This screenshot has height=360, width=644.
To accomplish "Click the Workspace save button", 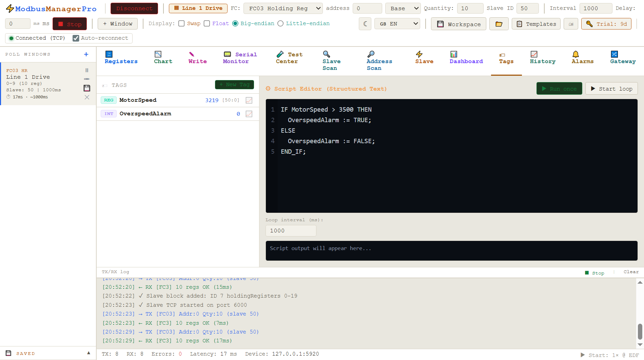I will pyautogui.click(x=458, y=24).
